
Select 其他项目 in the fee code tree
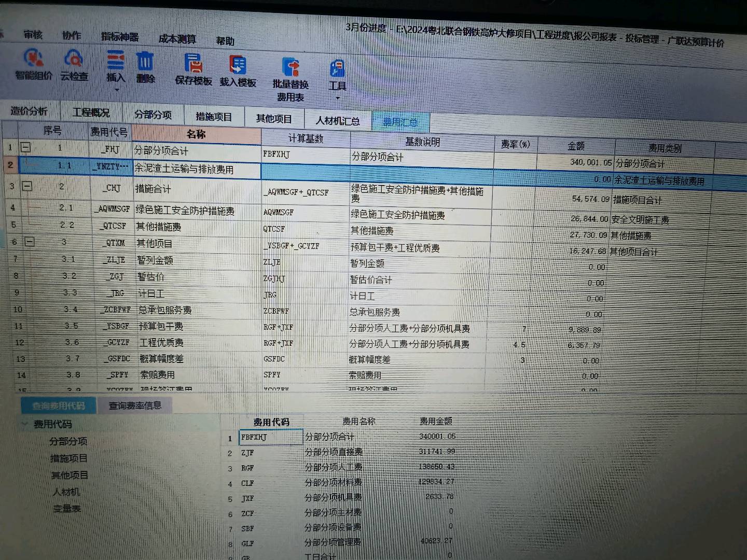pyautogui.click(x=70, y=475)
